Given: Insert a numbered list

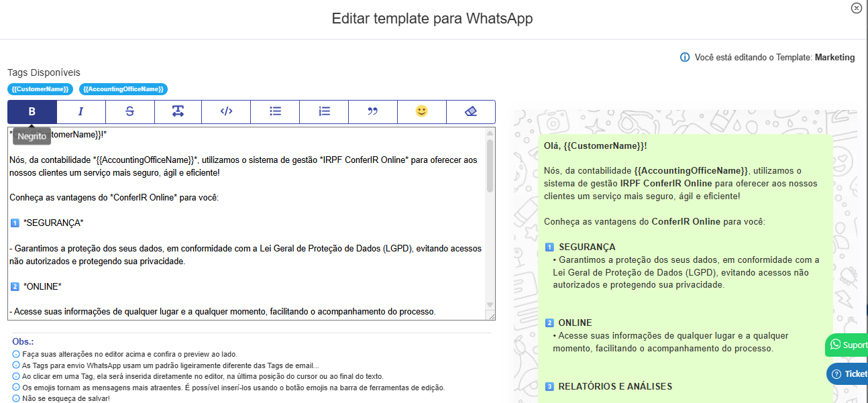Looking at the screenshot, I should pos(324,111).
